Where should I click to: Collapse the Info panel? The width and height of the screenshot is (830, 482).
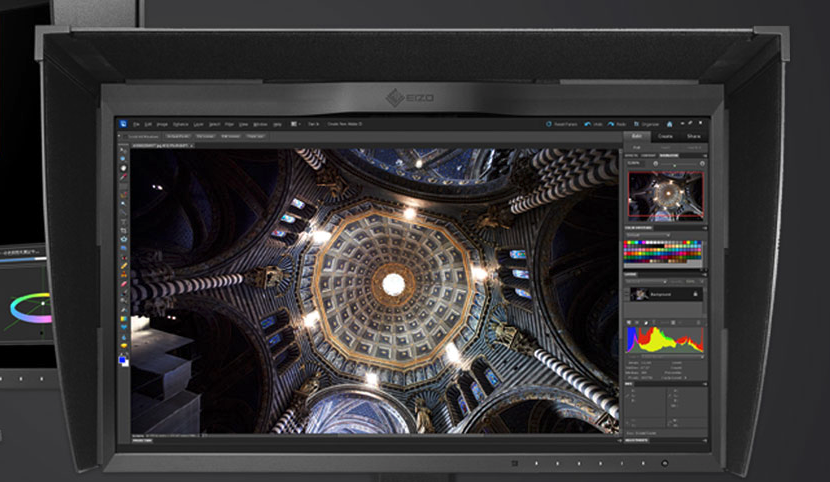[628, 384]
